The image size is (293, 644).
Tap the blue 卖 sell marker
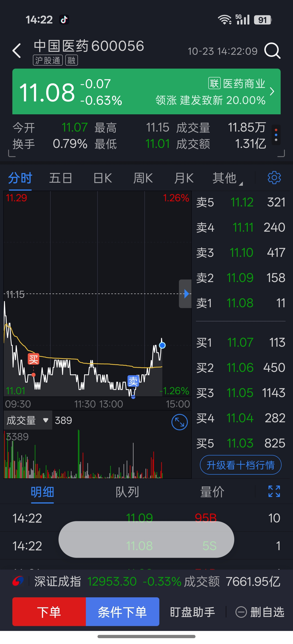pos(133,381)
